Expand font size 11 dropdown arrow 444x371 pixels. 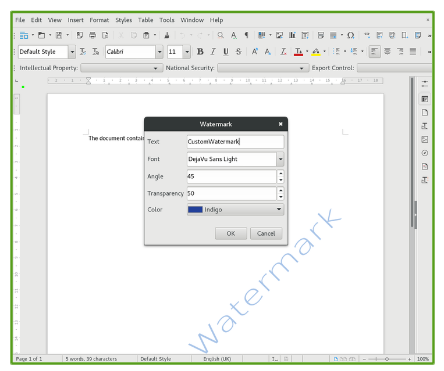pos(187,52)
